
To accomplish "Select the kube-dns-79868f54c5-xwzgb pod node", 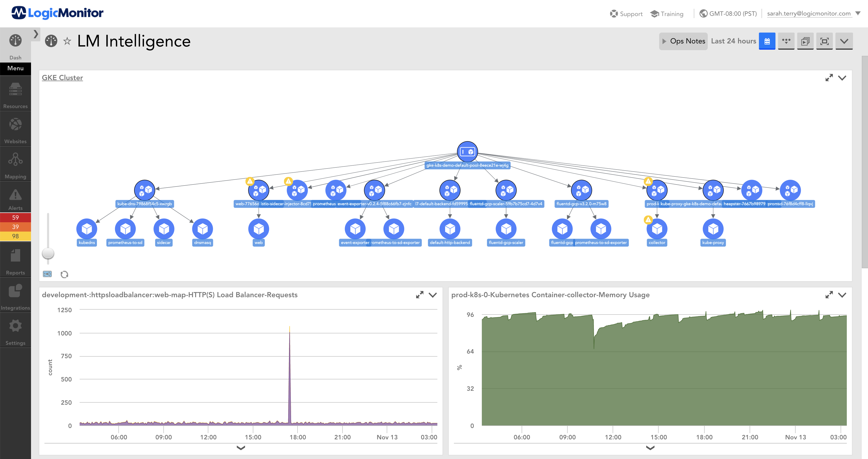I will [x=144, y=190].
